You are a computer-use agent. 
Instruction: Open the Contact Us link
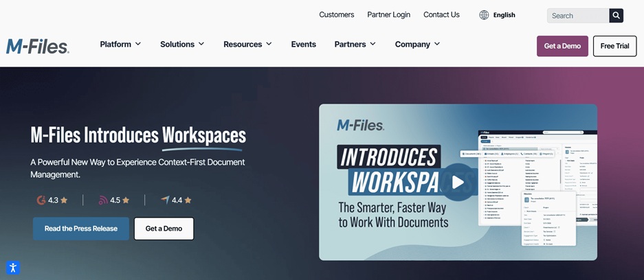(441, 15)
